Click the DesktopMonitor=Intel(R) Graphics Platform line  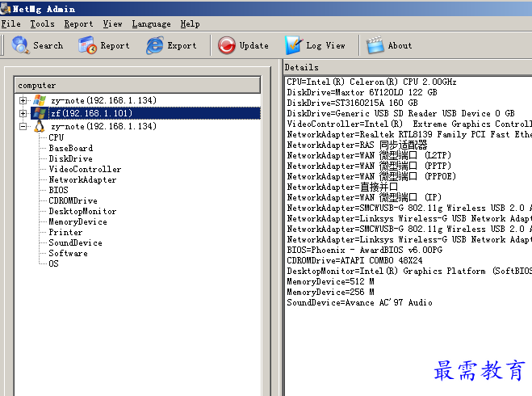[x=409, y=271]
